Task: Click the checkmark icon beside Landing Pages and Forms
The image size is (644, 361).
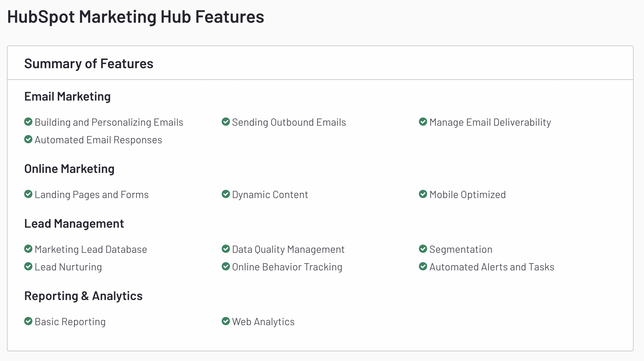Action: point(28,194)
